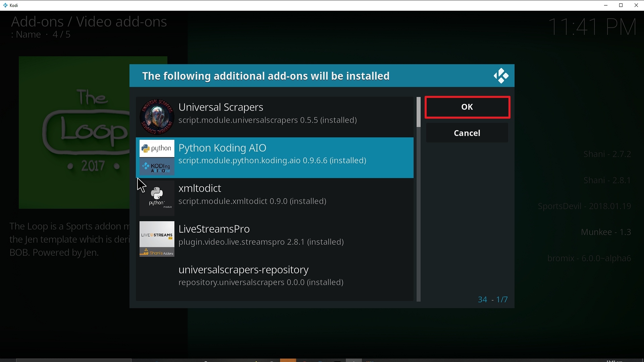Click The Loop addon description text

tap(69, 239)
